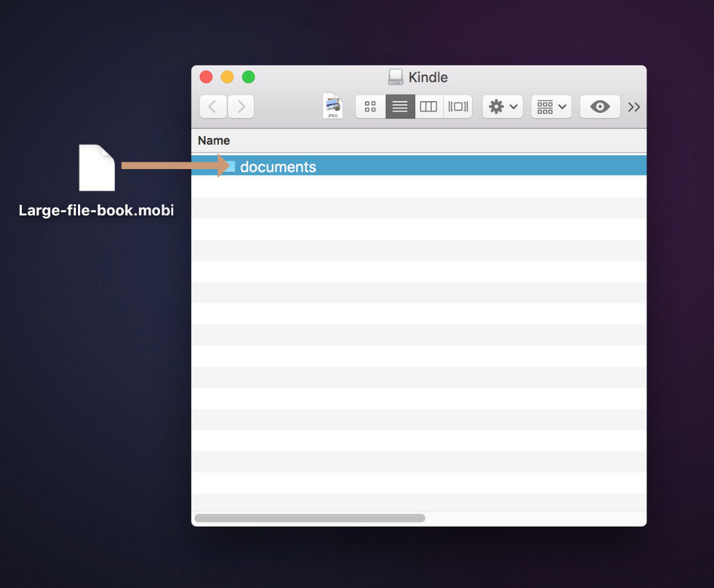Screen dimensions: 714x588
Task: Click the Large-file-book.mobi filename label
Action: (96, 211)
